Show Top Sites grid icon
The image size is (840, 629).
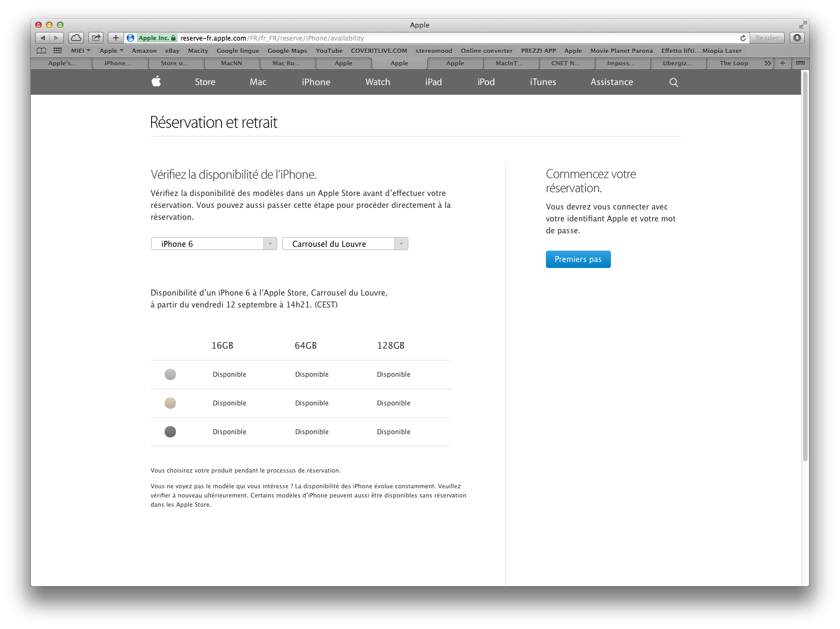[x=58, y=51]
